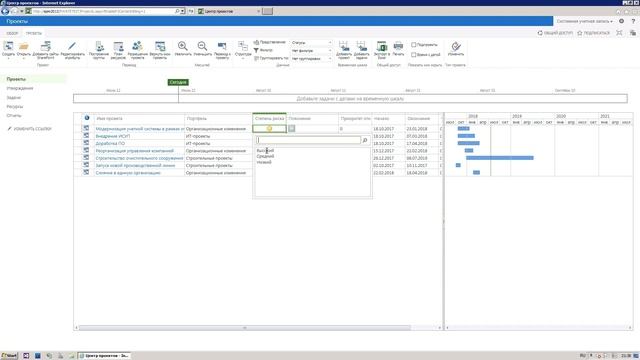Image resolution: width=640 pixels, height=360 pixels.
Task: Click the Zoom In (Увеличить) magnifier icon
Action: [183, 48]
